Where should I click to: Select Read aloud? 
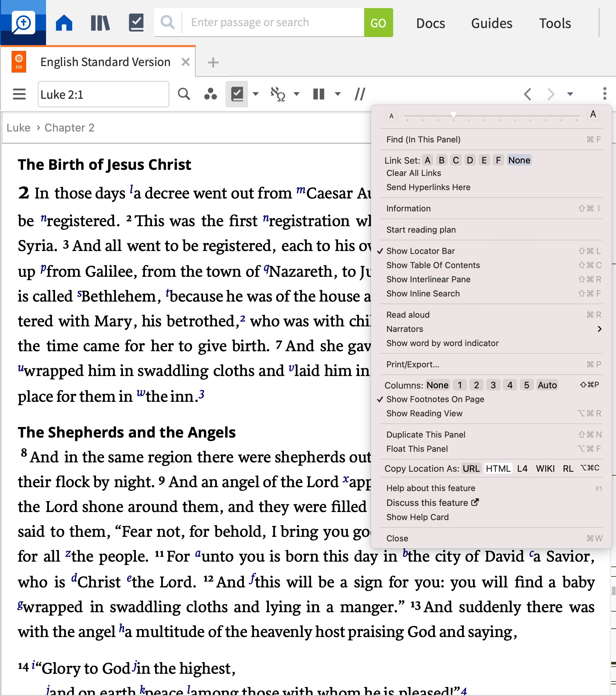click(x=491, y=314)
